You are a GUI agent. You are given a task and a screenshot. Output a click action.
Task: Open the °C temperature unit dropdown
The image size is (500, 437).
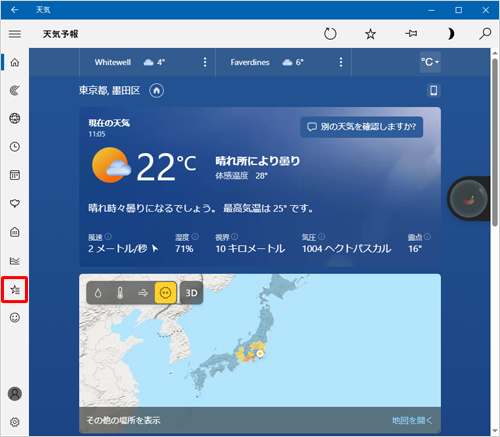pyautogui.click(x=430, y=62)
